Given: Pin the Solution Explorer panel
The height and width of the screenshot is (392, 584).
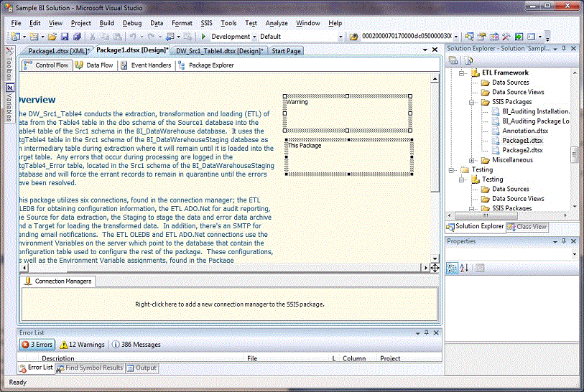Looking at the screenshot, I should 563,49.
